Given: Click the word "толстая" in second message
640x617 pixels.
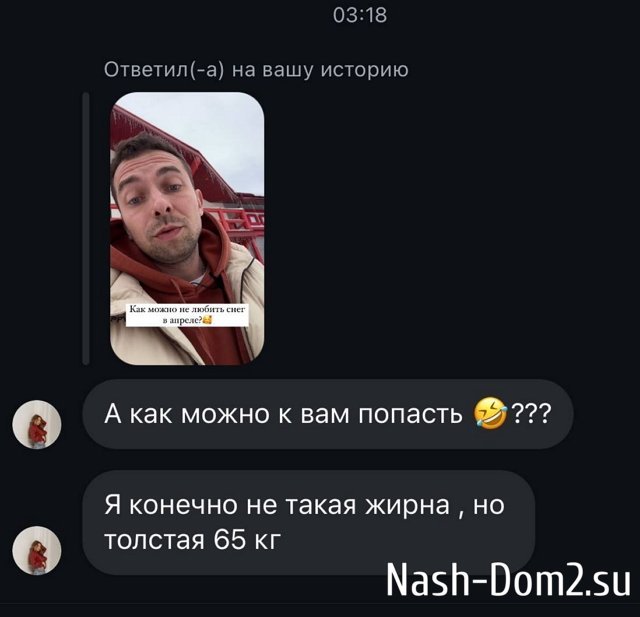Looking at the screenshot, I should pyautogui.click(x=154, y=540).
